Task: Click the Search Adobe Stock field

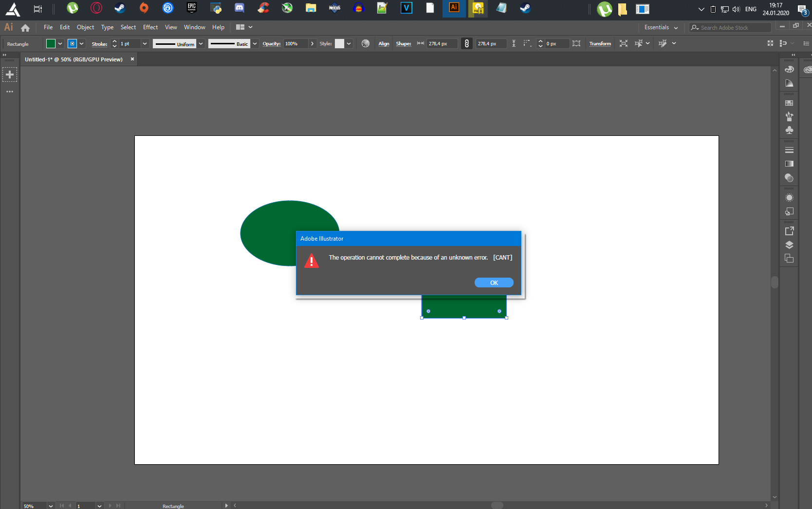Action: (x=730, y=28)
